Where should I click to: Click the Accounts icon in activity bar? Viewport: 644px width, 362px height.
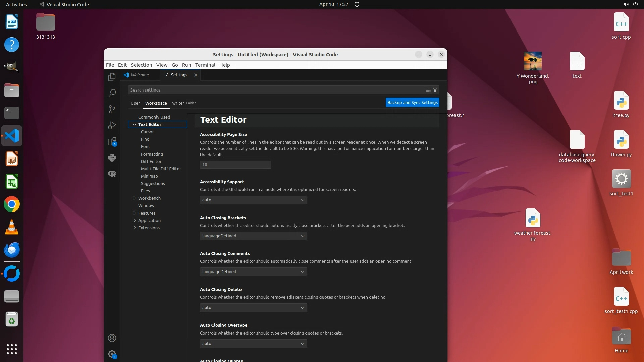112,338
